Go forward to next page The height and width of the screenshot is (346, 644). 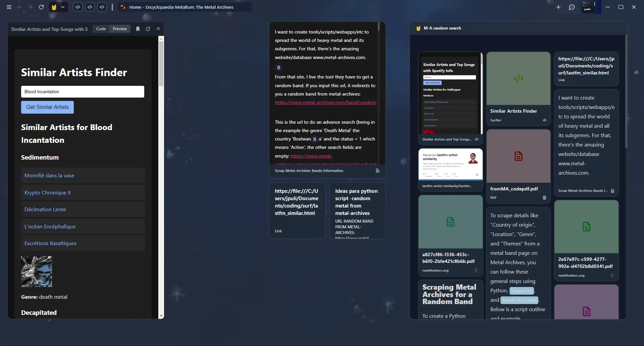31,7
